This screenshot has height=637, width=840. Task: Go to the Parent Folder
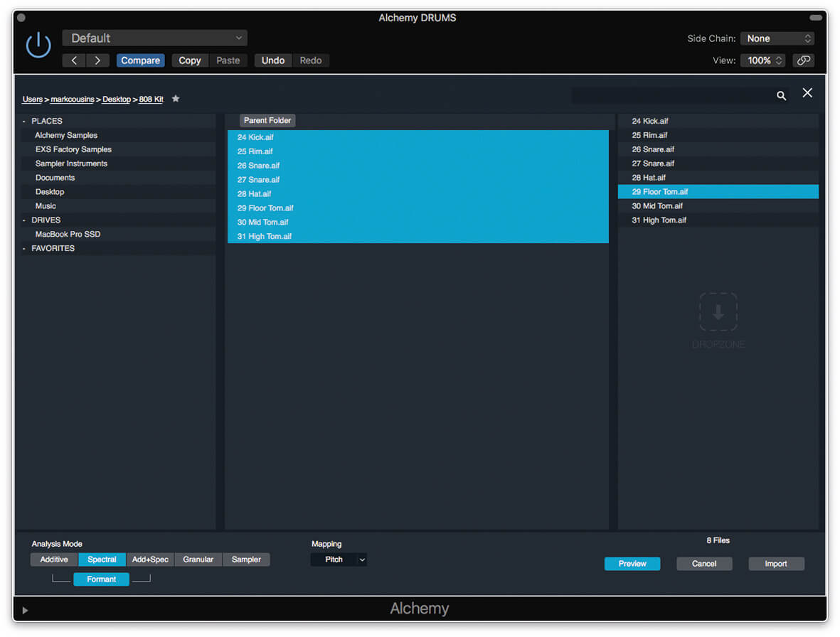[x=267, y=121]
